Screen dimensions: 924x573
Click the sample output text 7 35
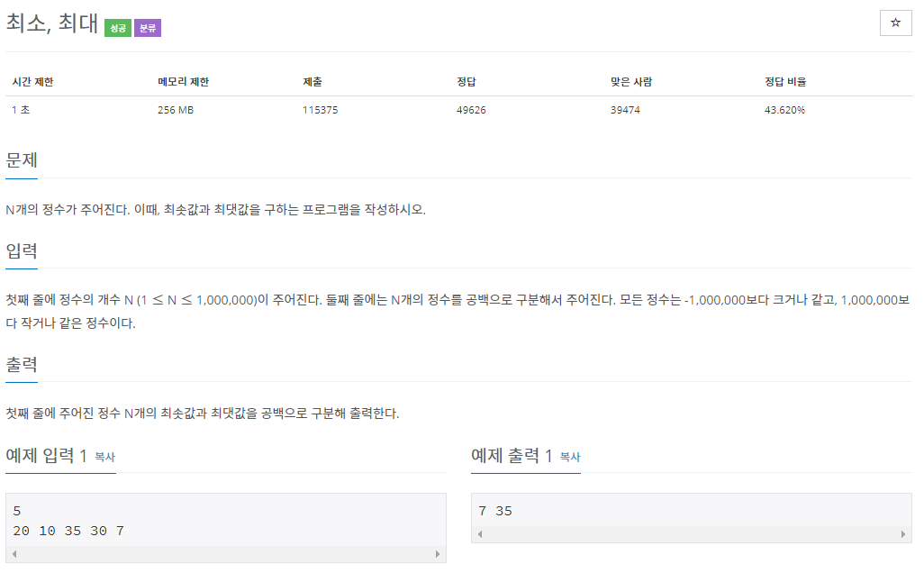tap(495, 511)
